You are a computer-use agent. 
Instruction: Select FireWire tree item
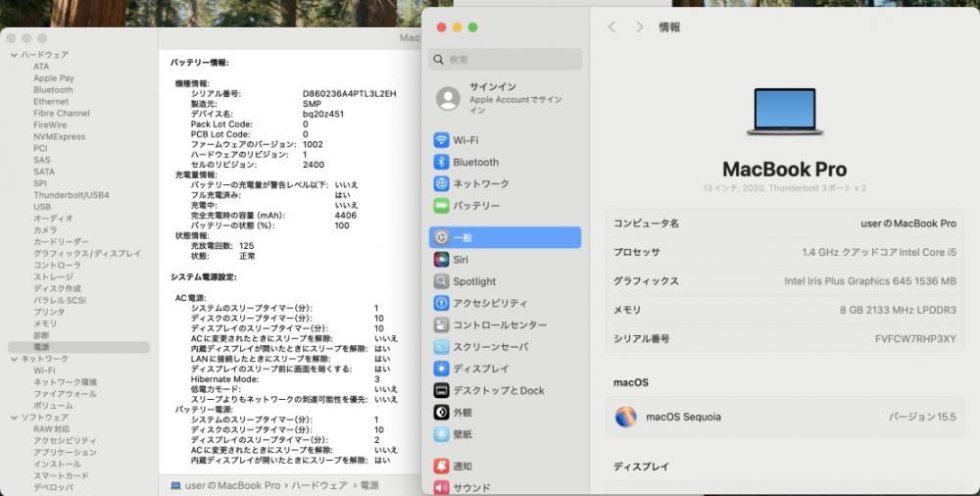pyautogui.click(x=50, y=125)
